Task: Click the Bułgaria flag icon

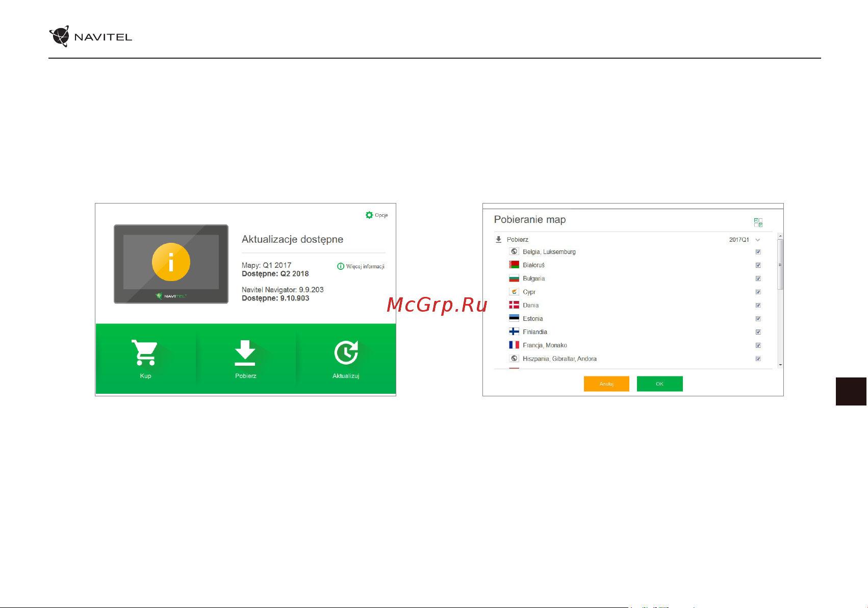Action: tap(514, 278)
